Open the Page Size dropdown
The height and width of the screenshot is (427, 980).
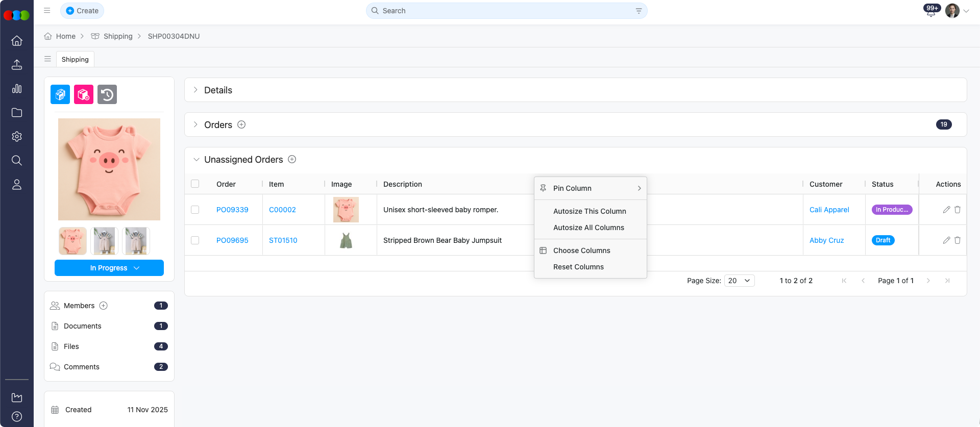point(739,281)
